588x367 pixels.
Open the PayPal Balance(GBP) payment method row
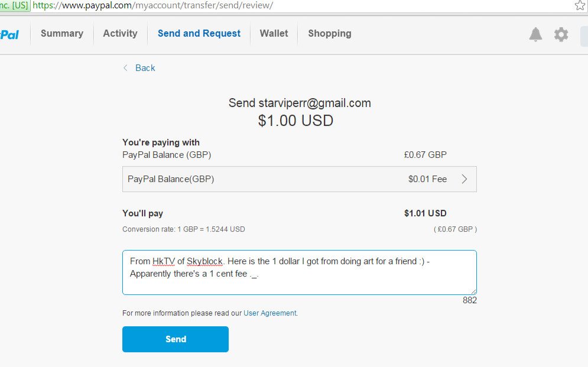299,179
